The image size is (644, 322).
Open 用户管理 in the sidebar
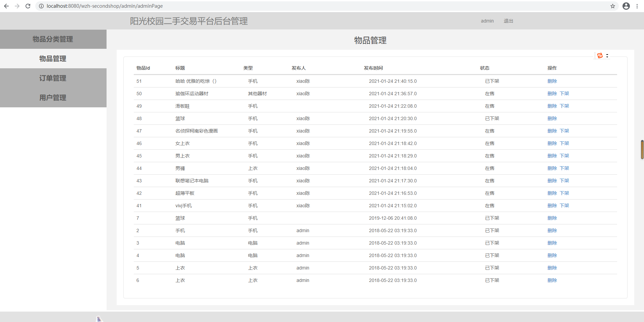coord(53,98)
